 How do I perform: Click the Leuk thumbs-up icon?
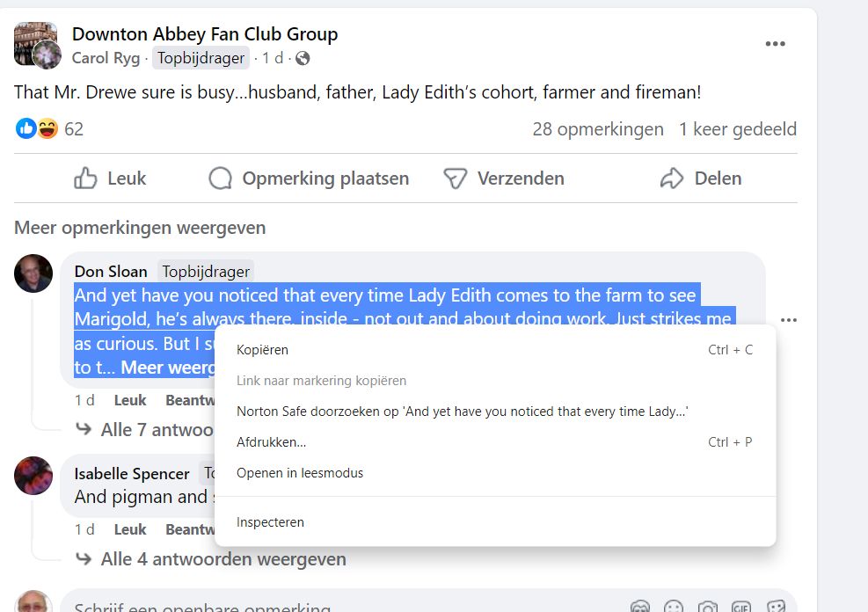pos(85,178)
